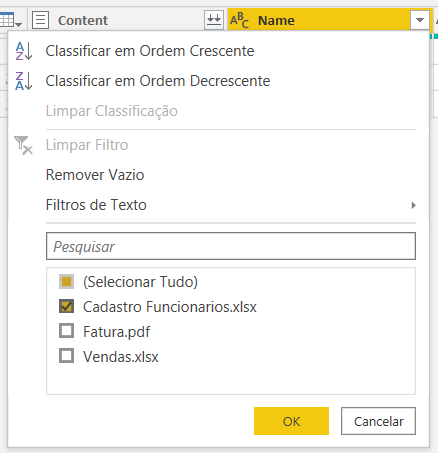438x453 pixels.
Task: Open the Name column filter dropdown arrow
Action: pos(420,20)
